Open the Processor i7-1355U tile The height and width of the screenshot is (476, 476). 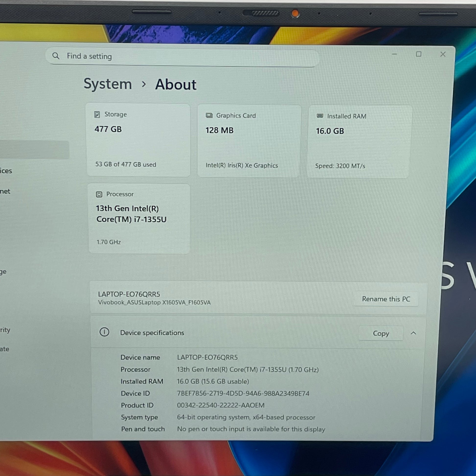point(139,218)
